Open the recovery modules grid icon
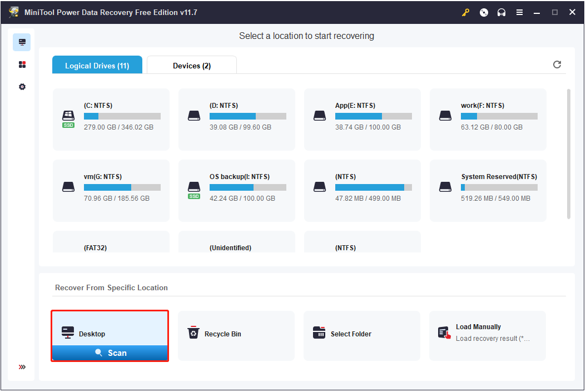Image resolution: width=586 pixels, height=392 pixels. 22,64
